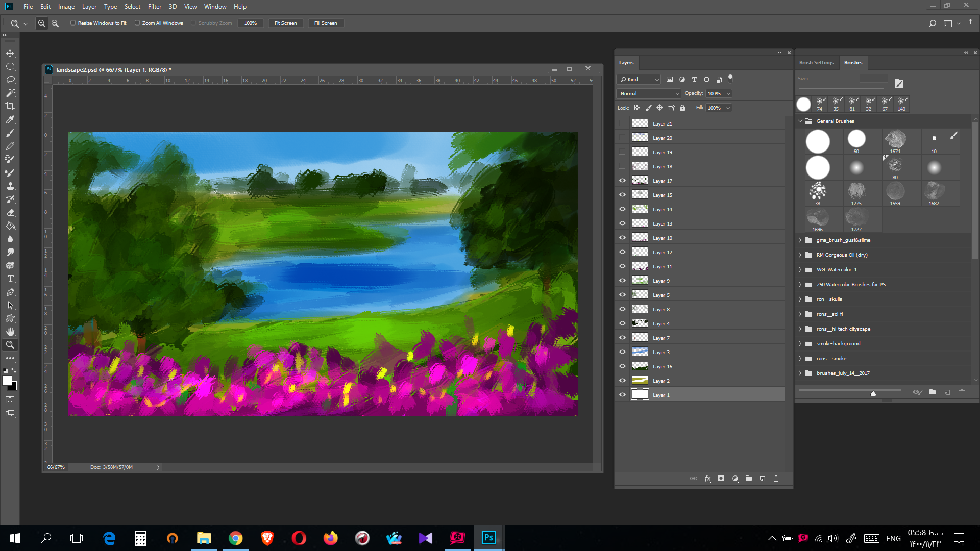980x551 pixels.
Task: Lock transparent pixels icon
Action: tap(637, 108)
